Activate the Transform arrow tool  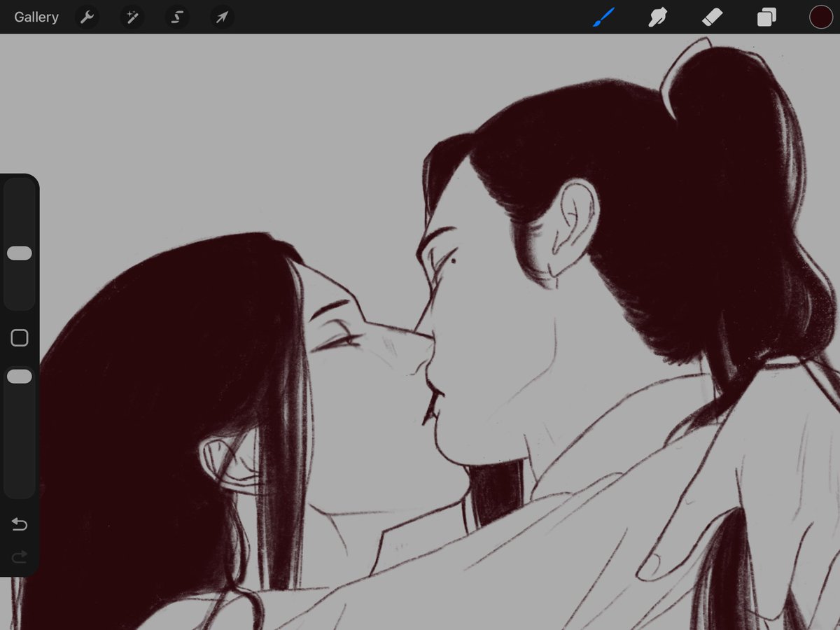222,17
